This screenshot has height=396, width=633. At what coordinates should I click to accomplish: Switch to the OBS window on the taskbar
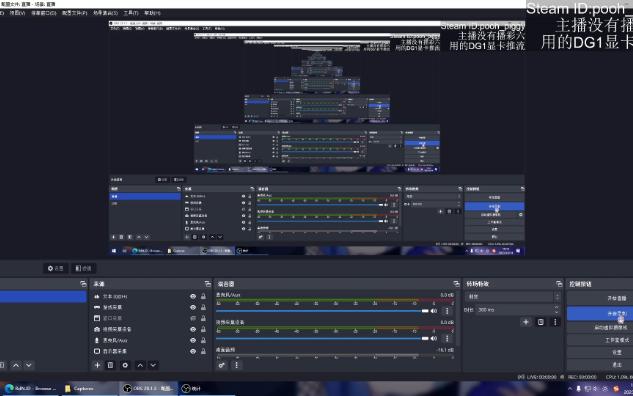tap(148, 389)
